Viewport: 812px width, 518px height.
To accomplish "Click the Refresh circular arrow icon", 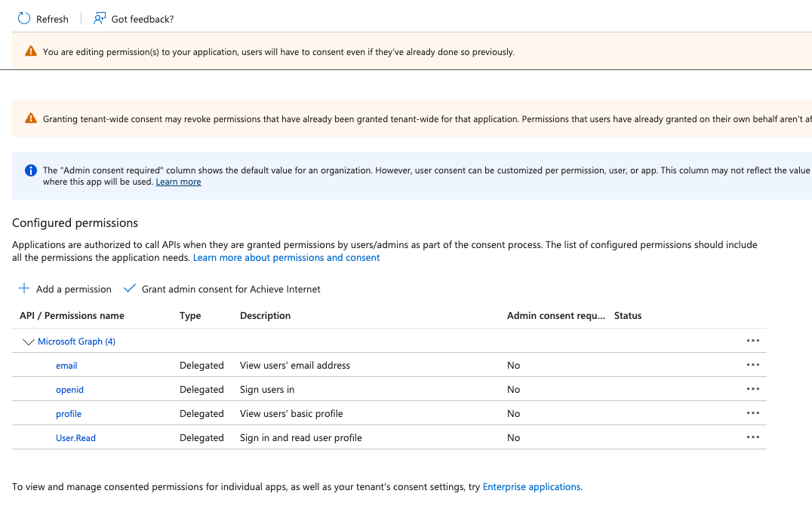I will point(24,19).
